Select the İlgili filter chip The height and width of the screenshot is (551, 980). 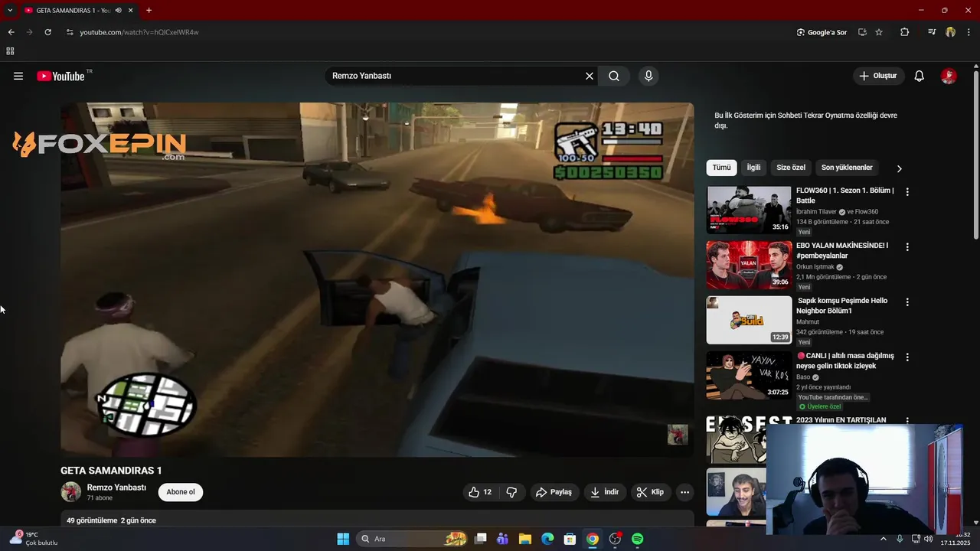tap(754, 168)
